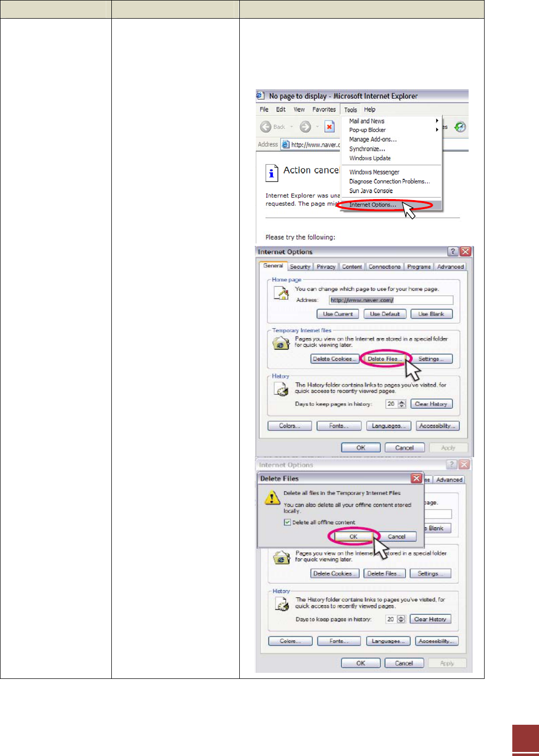The height and width of the screenshot is (756, 539).
Task: Click Colors in the dialog with the General tab
Action: [290, 426]
